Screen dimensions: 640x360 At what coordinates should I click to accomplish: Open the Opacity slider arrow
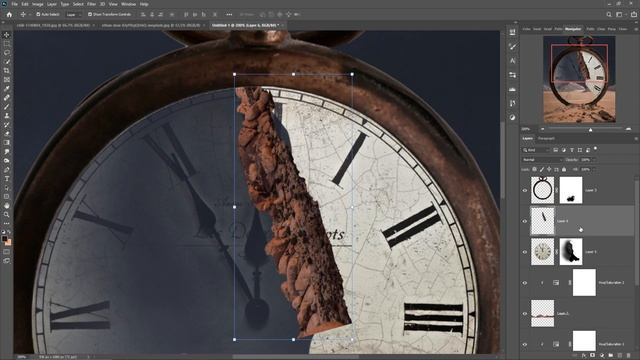(594, 160)
